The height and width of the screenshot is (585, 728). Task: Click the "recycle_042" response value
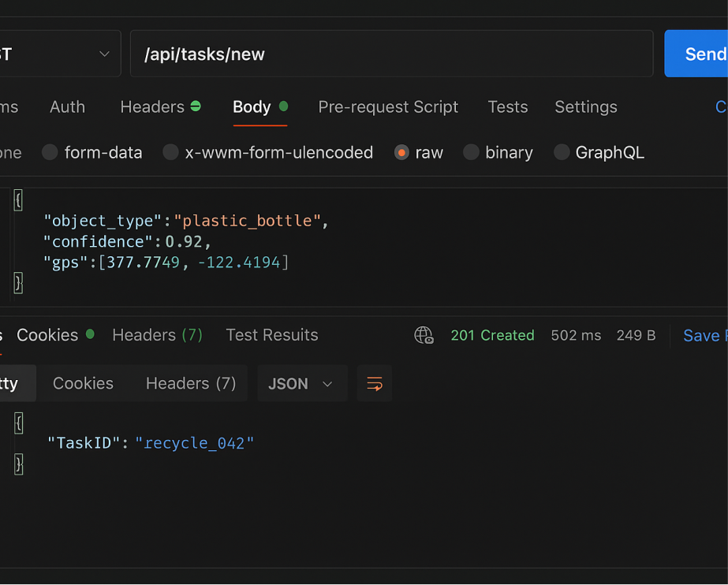195,443
